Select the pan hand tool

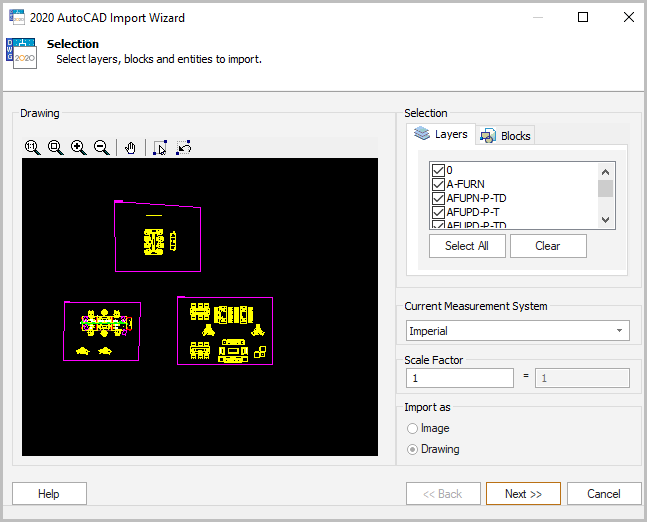(130, 148)
